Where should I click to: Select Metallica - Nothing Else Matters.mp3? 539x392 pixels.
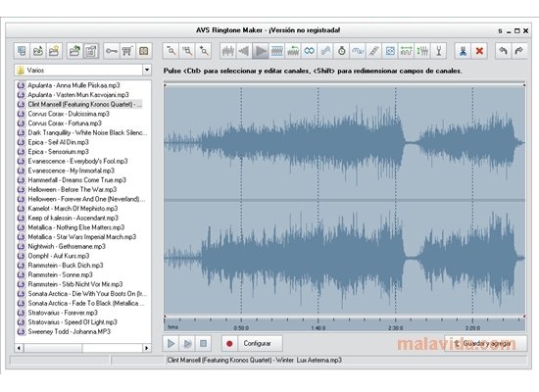click(76, 227)
